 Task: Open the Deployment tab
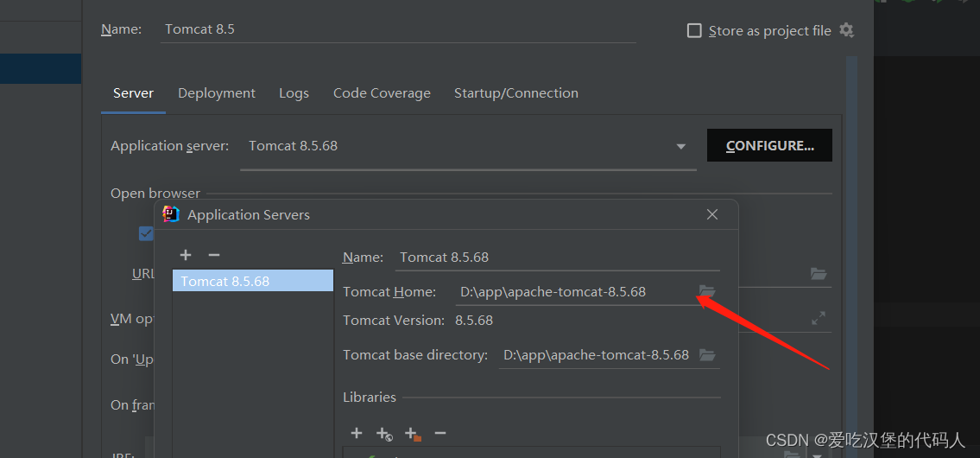coord(216,93)
